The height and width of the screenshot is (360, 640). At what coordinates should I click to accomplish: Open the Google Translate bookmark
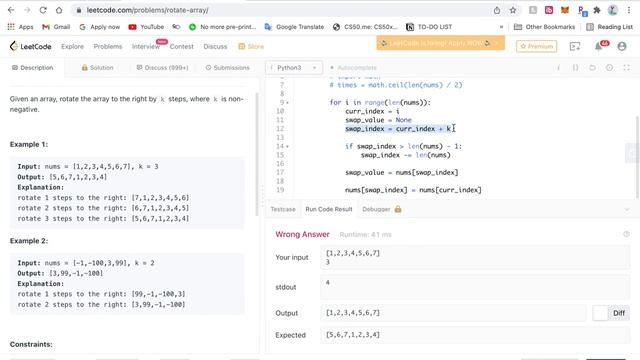click(294, 27)
